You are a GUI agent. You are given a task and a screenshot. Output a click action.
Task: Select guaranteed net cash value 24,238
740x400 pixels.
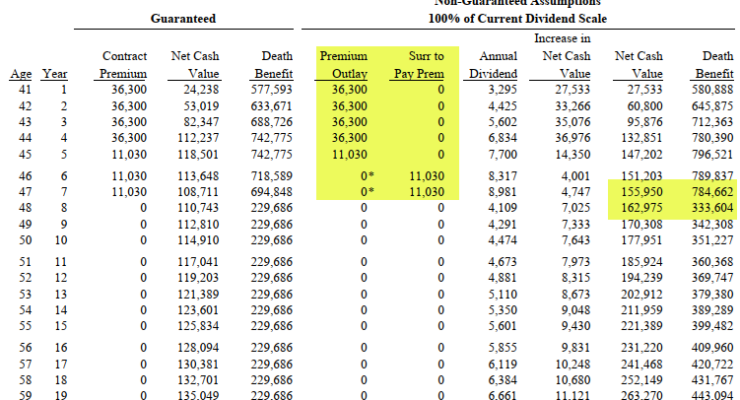click(x=201, y=90)
